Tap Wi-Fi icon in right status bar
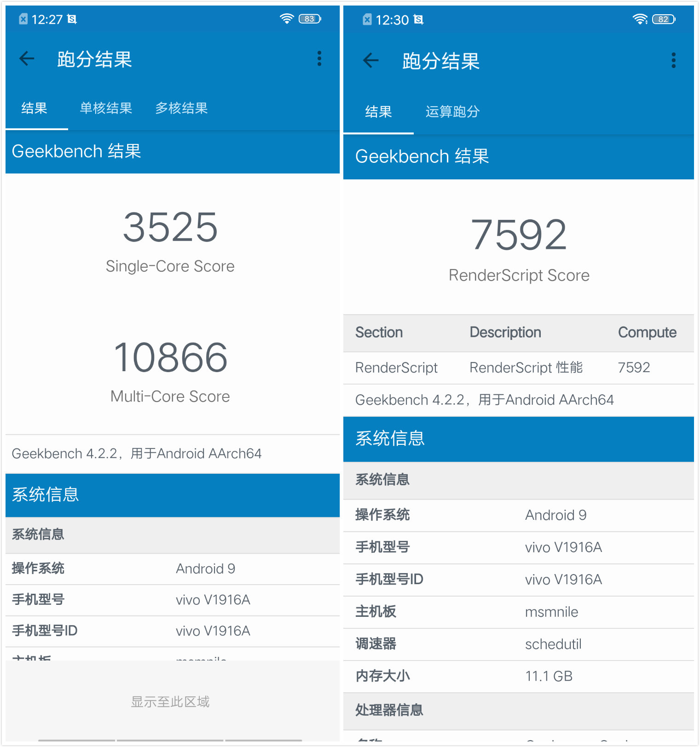Screen dimensions: 700x747 640,19
